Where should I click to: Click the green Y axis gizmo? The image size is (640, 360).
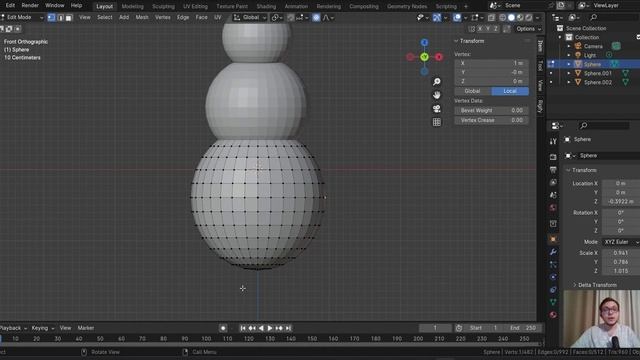(424, 57)
